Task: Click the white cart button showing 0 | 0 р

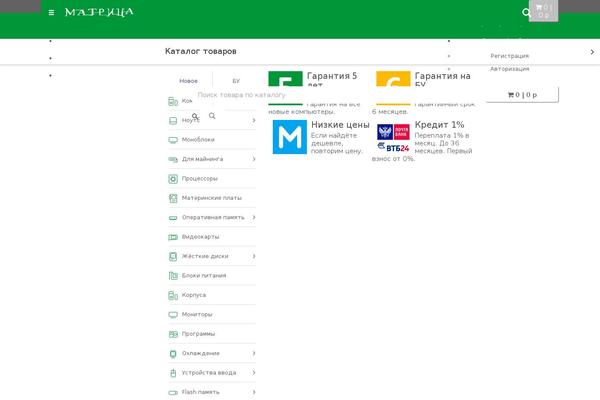Action: [x=522, y=95]
